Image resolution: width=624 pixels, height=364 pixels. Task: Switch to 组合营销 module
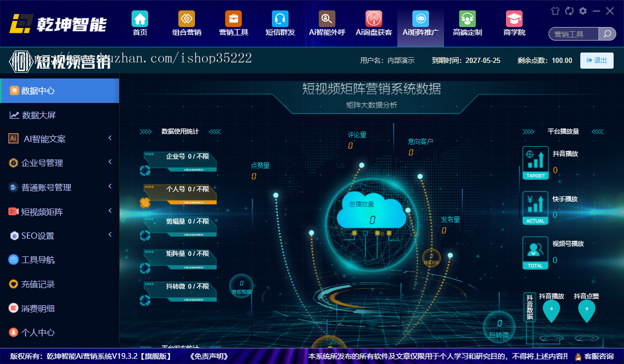click(187, 23)
